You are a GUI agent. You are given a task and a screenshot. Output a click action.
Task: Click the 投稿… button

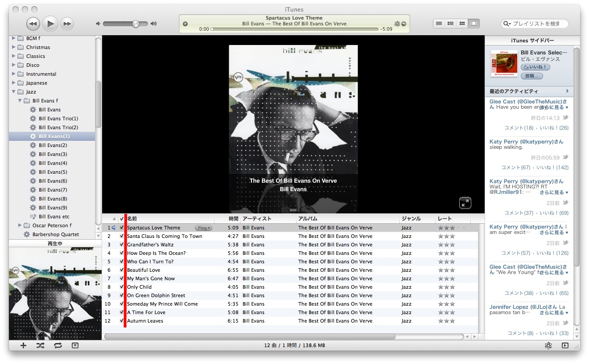tap(532, 76)
